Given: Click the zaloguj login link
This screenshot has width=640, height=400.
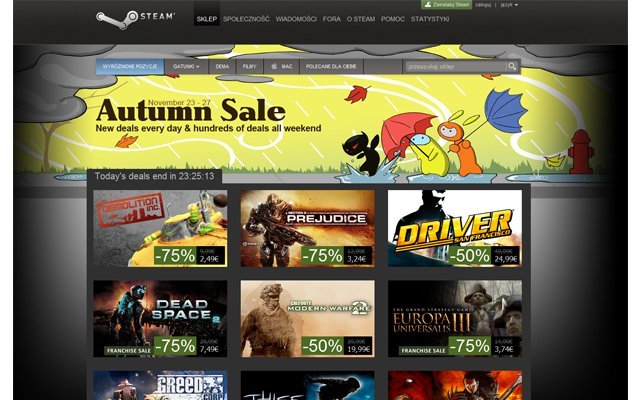Looking at the screenshot, I should point(483,5).
